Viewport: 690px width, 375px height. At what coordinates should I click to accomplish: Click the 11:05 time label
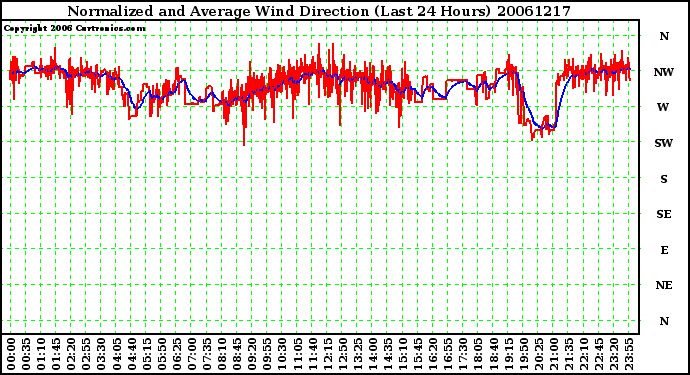point(297,354)
